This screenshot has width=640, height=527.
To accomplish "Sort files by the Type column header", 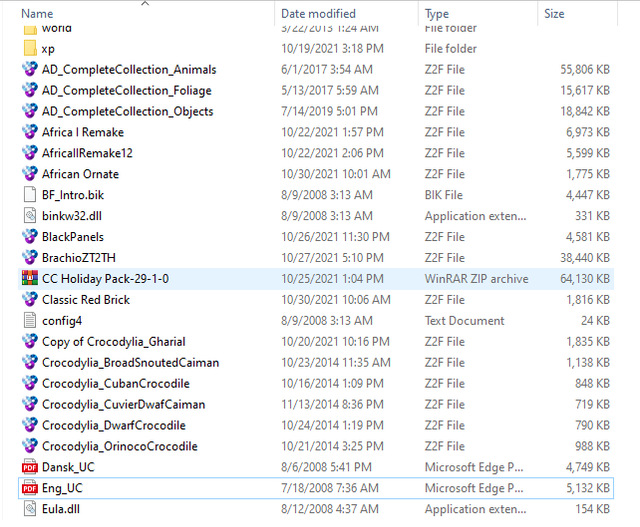I will click(x=436, y=14).
